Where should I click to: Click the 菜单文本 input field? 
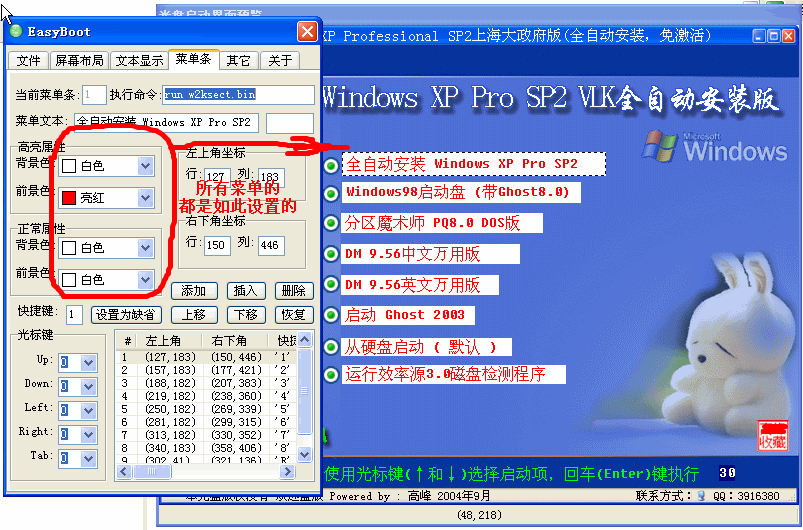(x=166, y=123)
